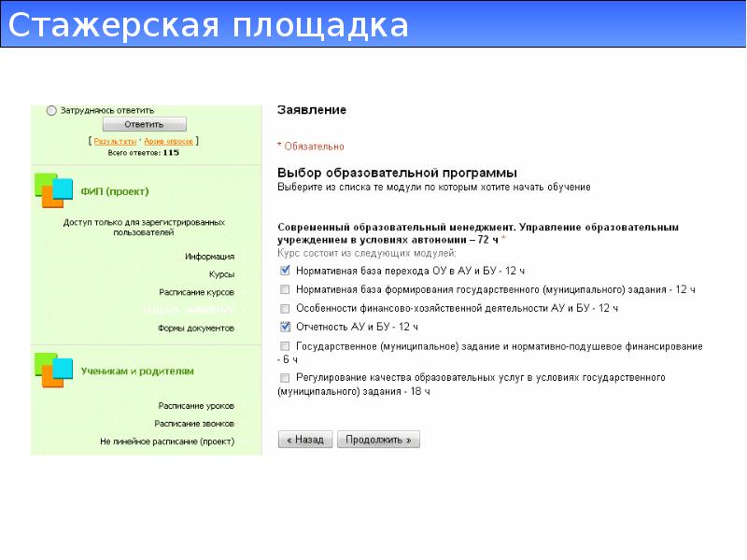Uncheck Нормативная база перехода ОУ checkbox
This screenshot has height=560, width=747.
285,271
